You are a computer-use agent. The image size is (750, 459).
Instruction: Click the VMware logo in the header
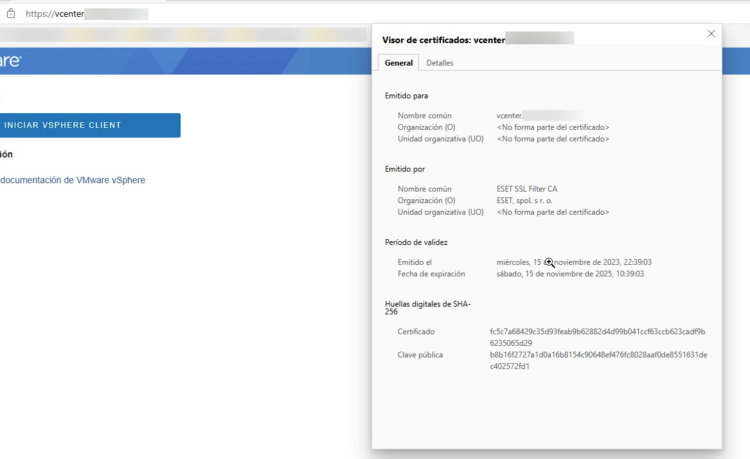[x=11, y=61]
